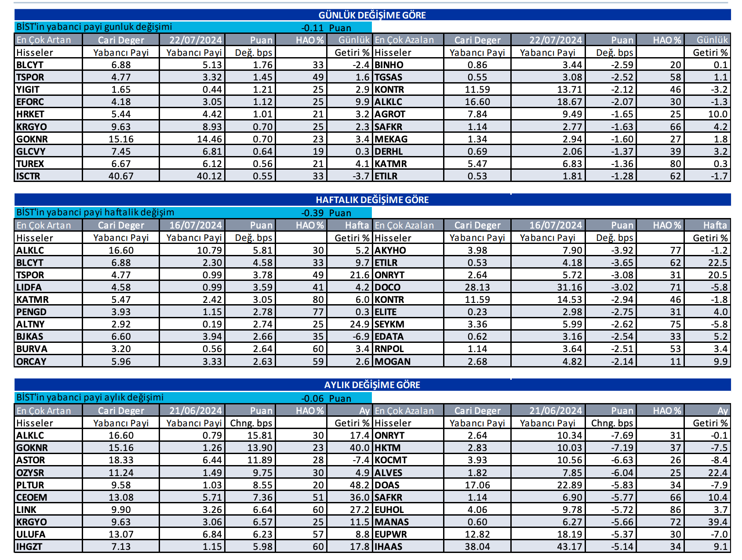The height and width of the screenshot is (560, 742).
Task: Click ONRYT's monthly point change -7.69
Action: pyautogui.click(x=622, y=436)
